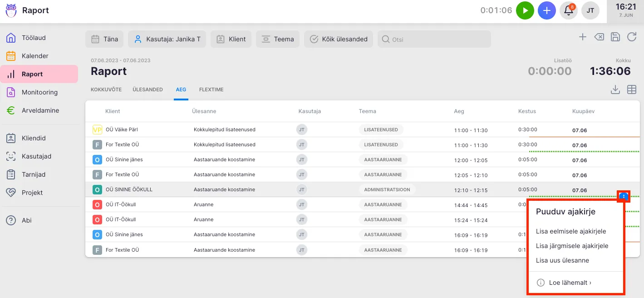The width and height of the screenshot is (644, 298).
Task: Choose Lisa uus ülesanne from menu
Action: (562, 260)
